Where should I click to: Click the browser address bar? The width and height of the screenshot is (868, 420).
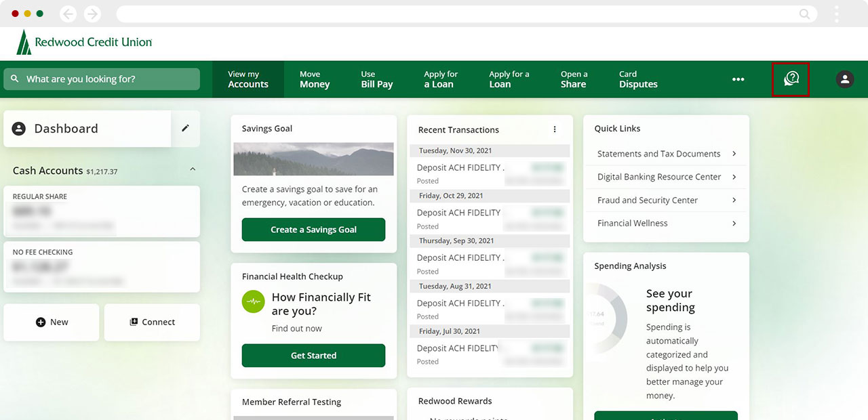[x=467, y=14]
